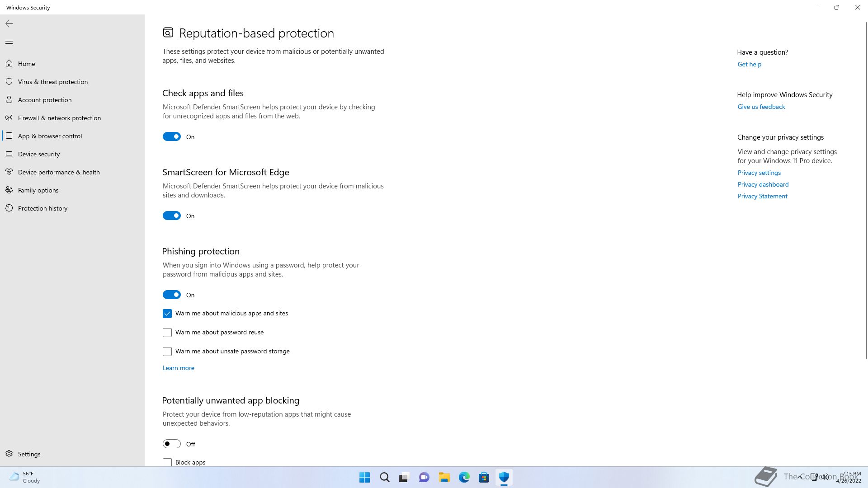This screenshot has width=868, height=488.
Task: Select Family options in sidebar
Action: 72,190
